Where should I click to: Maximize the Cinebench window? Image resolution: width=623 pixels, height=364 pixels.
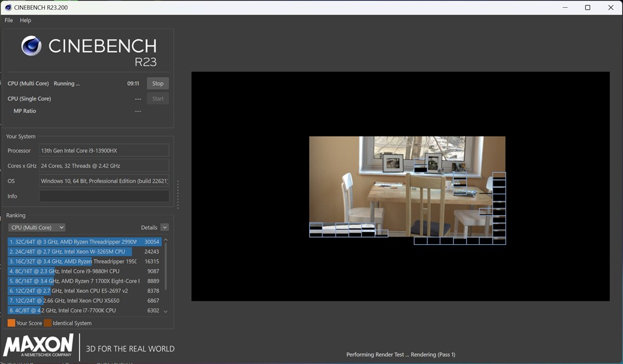pyautogui.click(x=587, y=7)
